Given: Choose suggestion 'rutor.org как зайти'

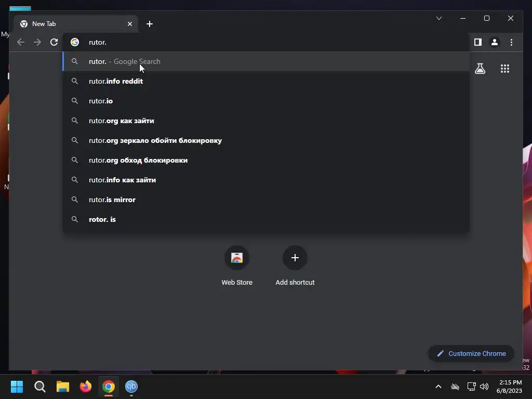Looking at the screenshot, I should click(x=267, y=121).
